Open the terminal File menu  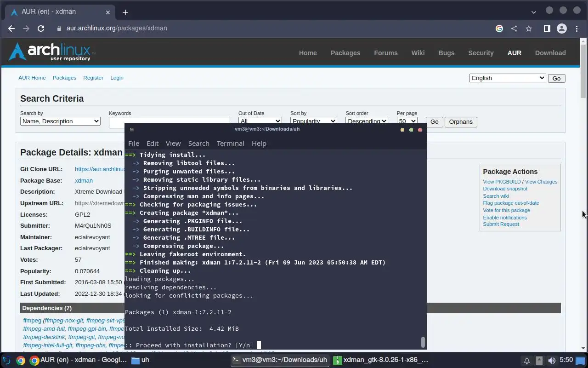coord(134,144)
